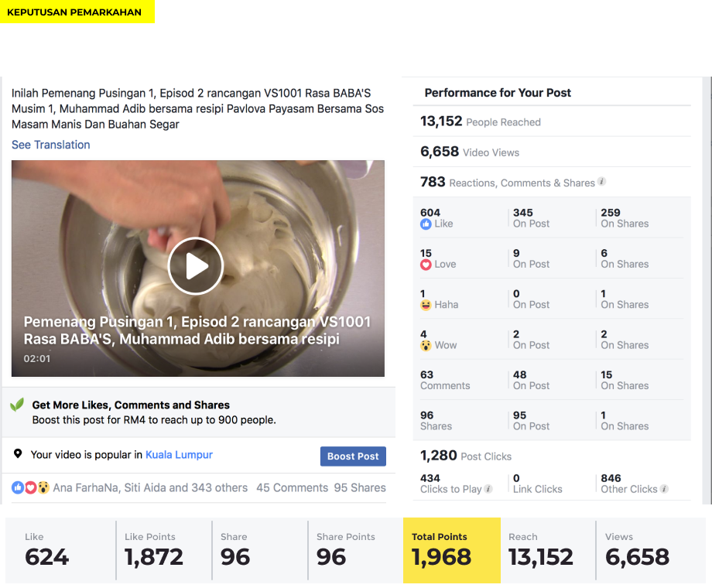Click the reaction emoji cluster under the post
The height and width of the screenshot is (588, 712).
30,487
